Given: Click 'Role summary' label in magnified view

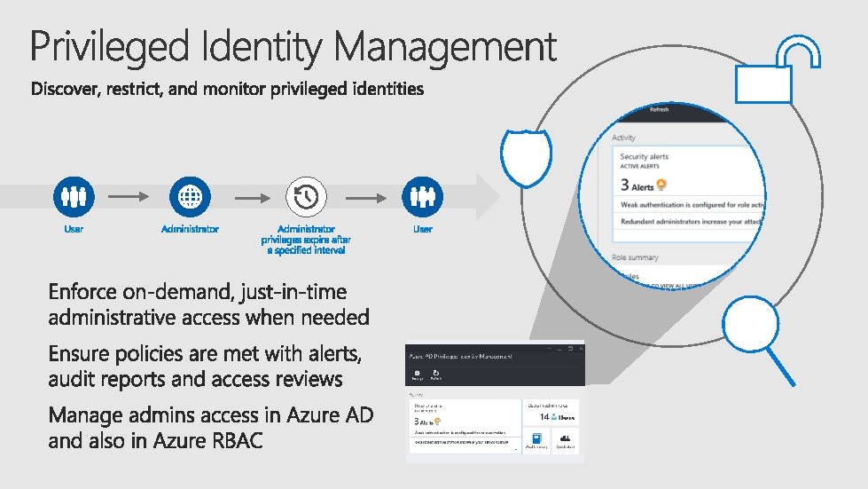Looking at the screenshot, I should point(635,257).
